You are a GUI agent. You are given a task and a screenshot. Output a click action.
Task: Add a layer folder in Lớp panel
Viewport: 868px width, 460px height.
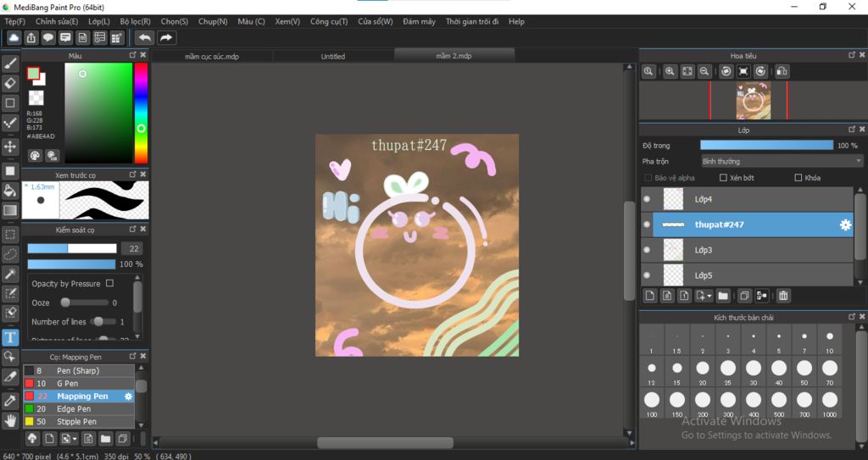pos(723,296)
